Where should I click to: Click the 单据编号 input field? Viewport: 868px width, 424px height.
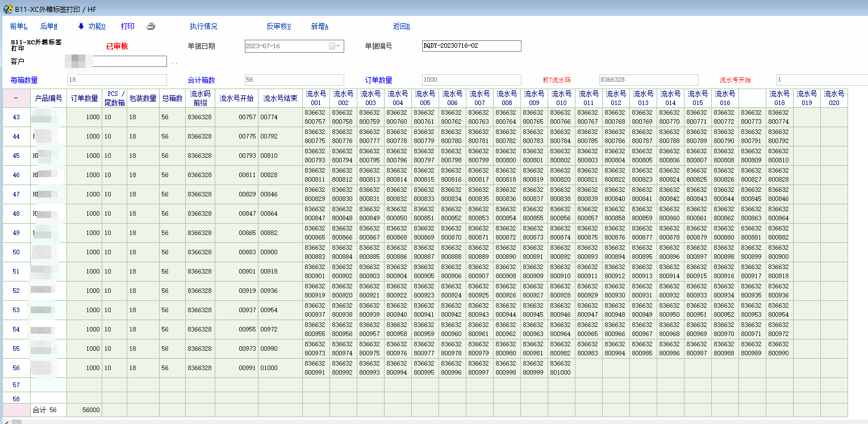[471, 46]
